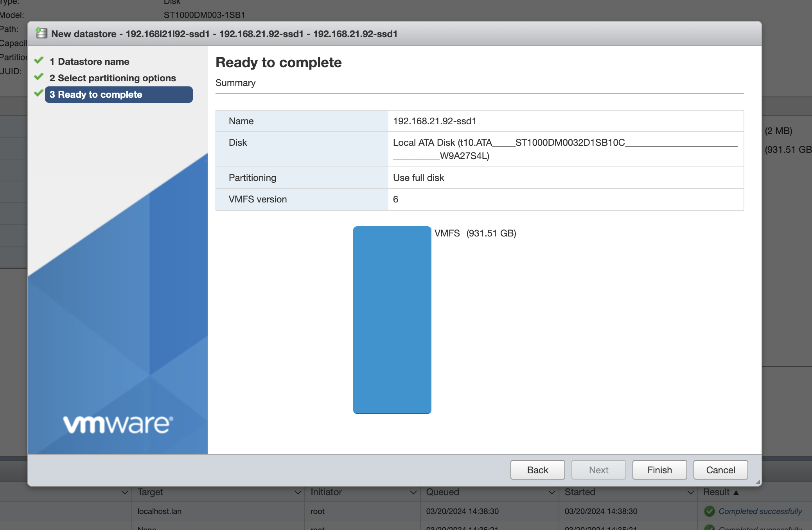Click the Result column sort arrow
812x530 pixels.
click(x=736, y=492)
